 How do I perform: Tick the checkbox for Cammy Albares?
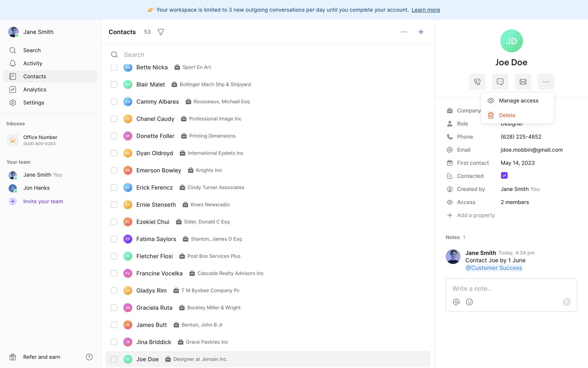(x=114, y=102)
